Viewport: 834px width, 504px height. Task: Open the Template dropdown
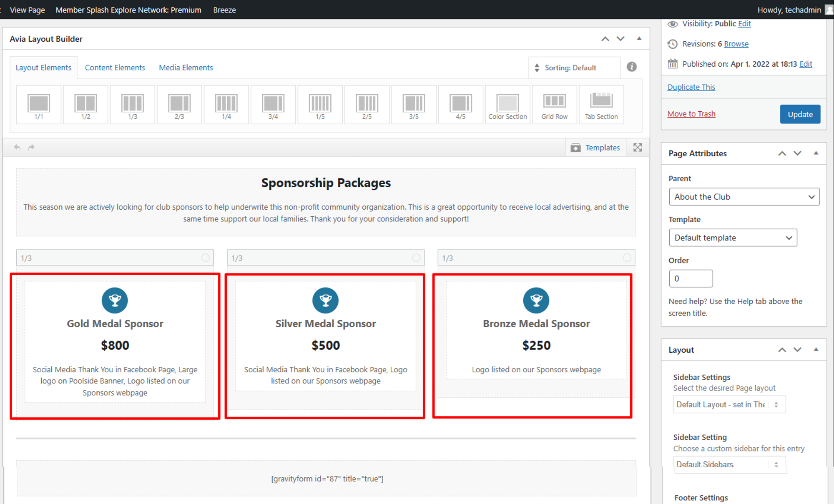point(733,238)
